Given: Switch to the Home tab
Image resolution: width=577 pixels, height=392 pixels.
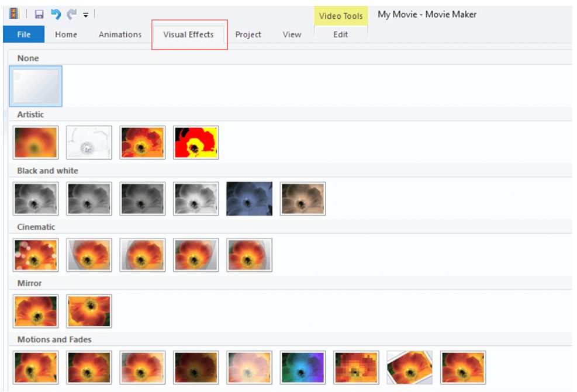Looking at the screenshot, I should click(66, 34).
